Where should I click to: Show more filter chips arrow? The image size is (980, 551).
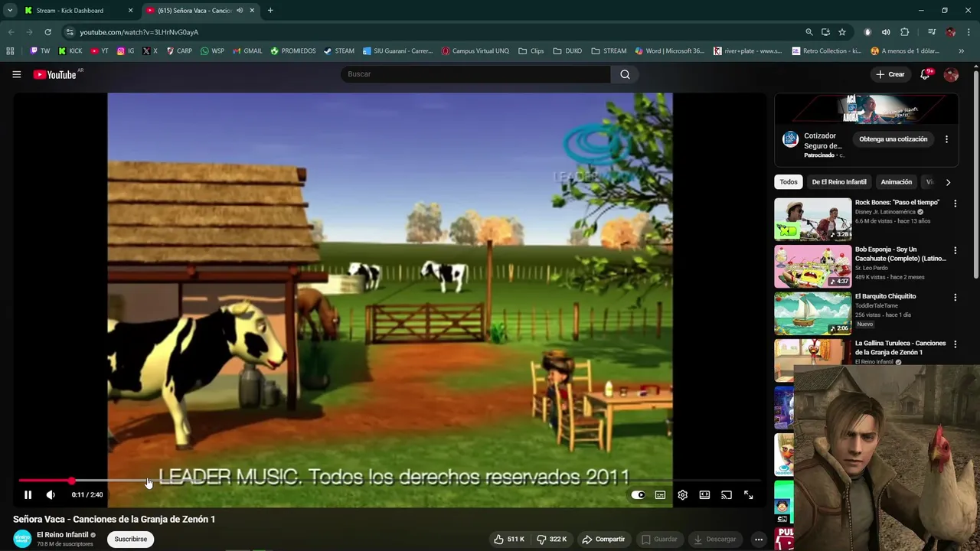[948, 182]
